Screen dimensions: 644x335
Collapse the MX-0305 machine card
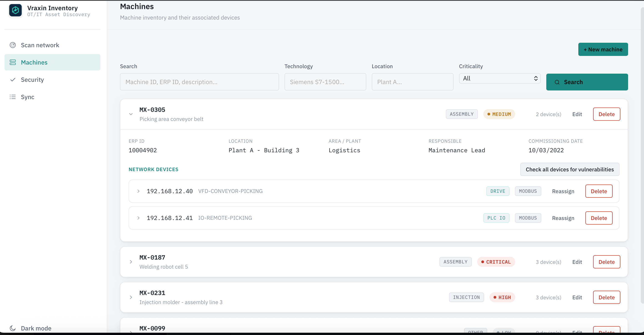pyautogui.click(x=131, y=114)
